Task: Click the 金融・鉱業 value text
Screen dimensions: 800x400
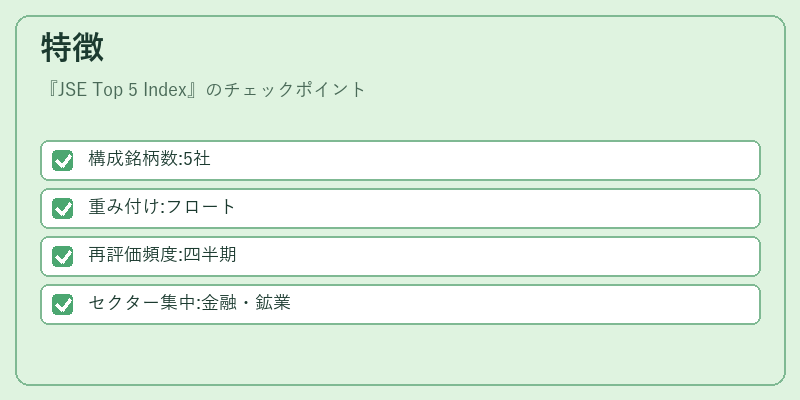Action: [x=246, y=303]
